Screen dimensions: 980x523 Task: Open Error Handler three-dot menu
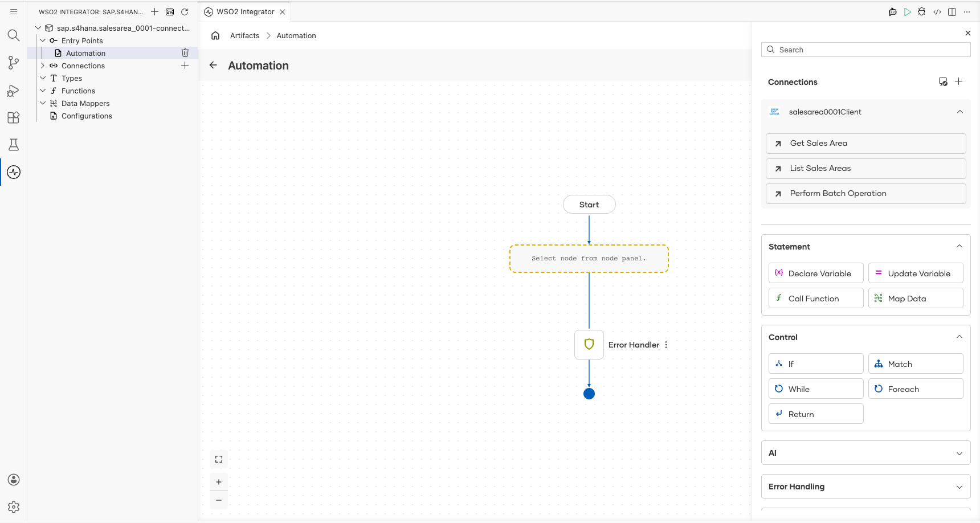pyautogui.click(x=666, y=345)
